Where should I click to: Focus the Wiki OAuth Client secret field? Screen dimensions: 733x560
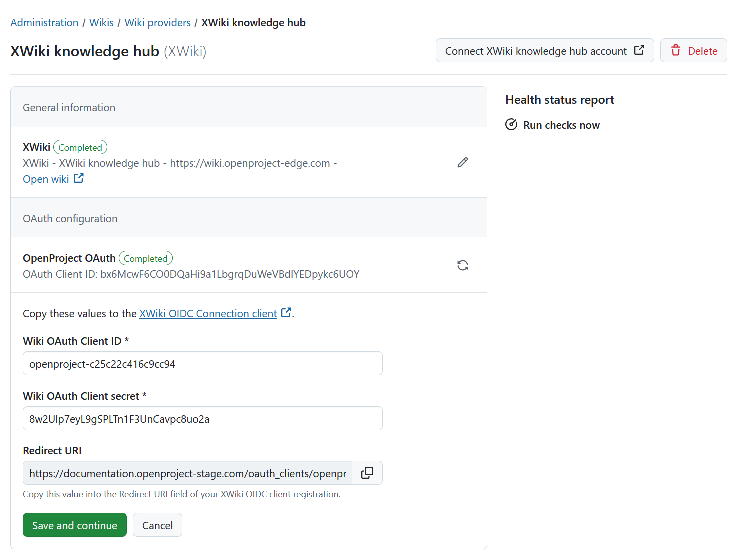point(203,418)
